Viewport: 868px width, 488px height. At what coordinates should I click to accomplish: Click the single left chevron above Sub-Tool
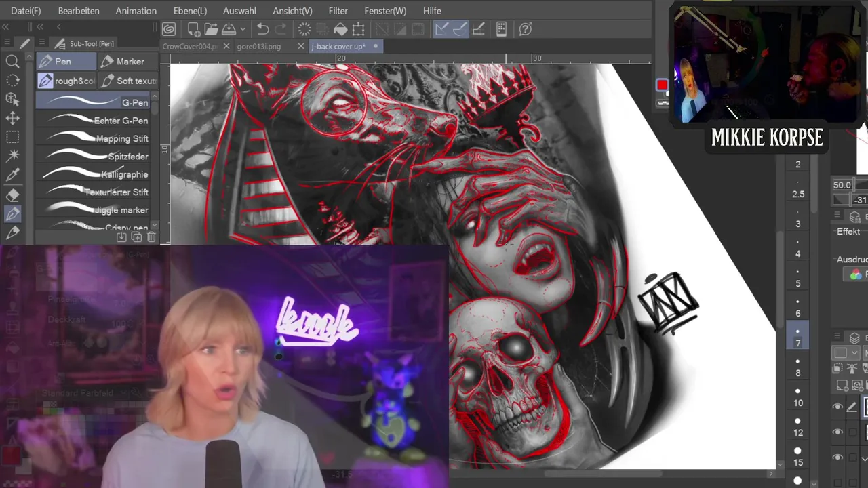[58, 27]
